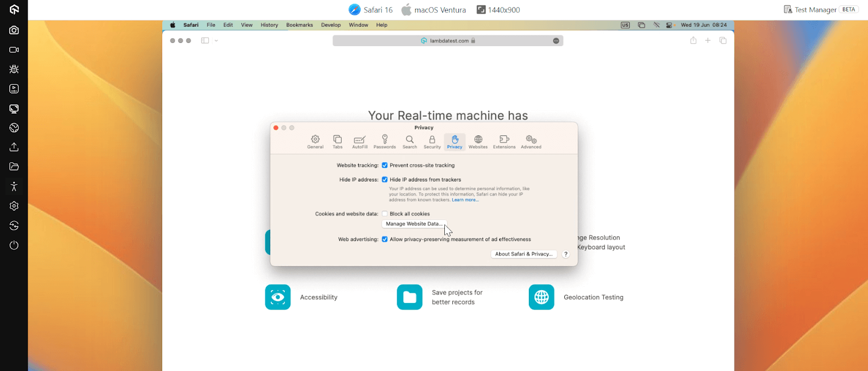Open the Apple menu
868x371 pixels.
173,25
